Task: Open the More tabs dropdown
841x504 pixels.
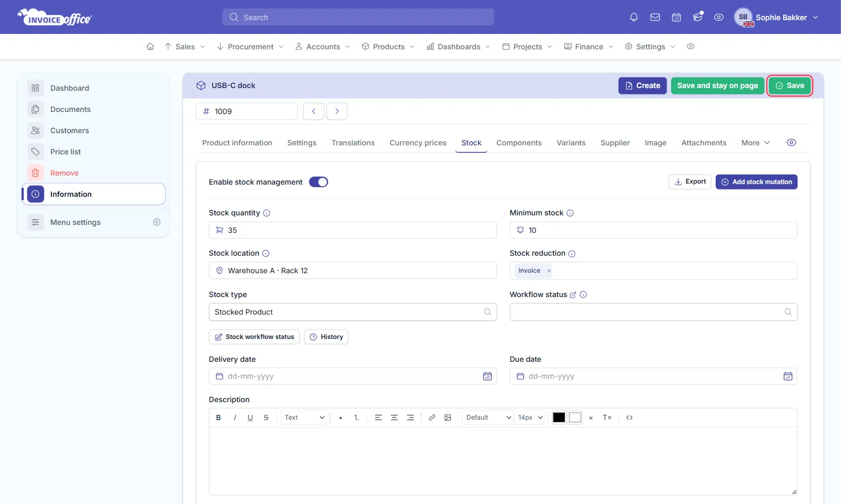Action: click(x=756, y=143)
